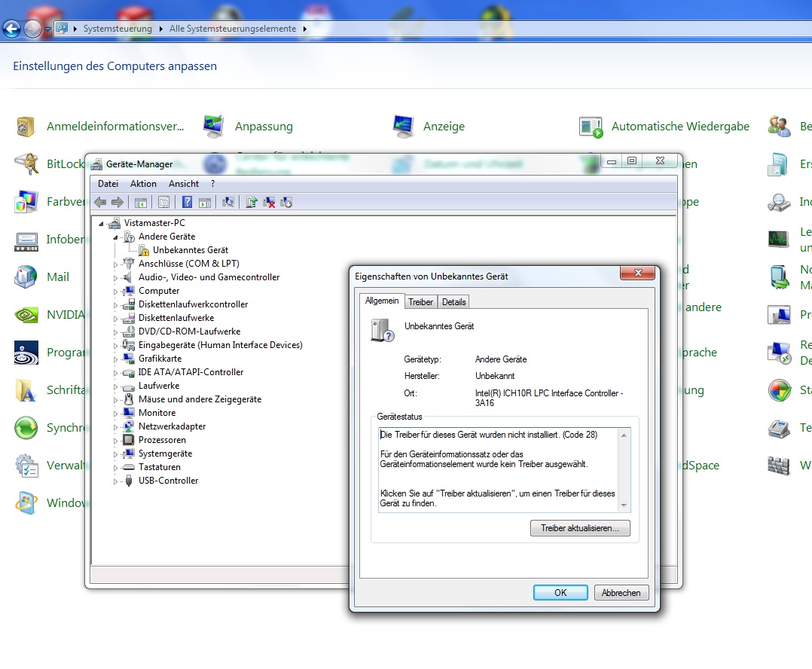Open the Properties toolbar icon in Geräte-Manager
812x669 pixels.
pyautogui.click(x=163, y=203)
